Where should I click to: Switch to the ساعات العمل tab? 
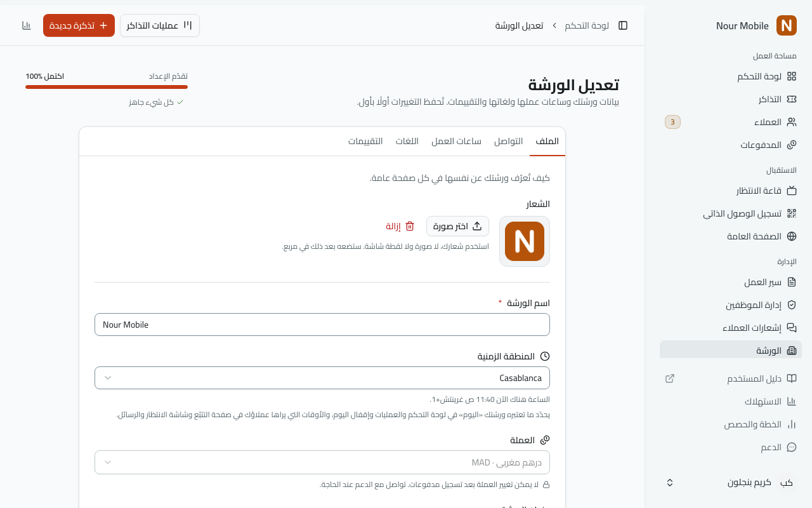[457, 141]
